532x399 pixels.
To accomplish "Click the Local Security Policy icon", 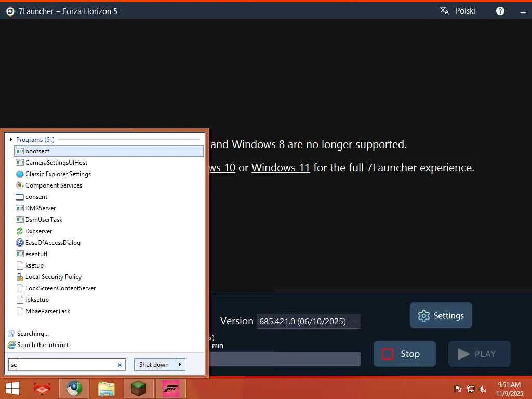I will point(20,277).
